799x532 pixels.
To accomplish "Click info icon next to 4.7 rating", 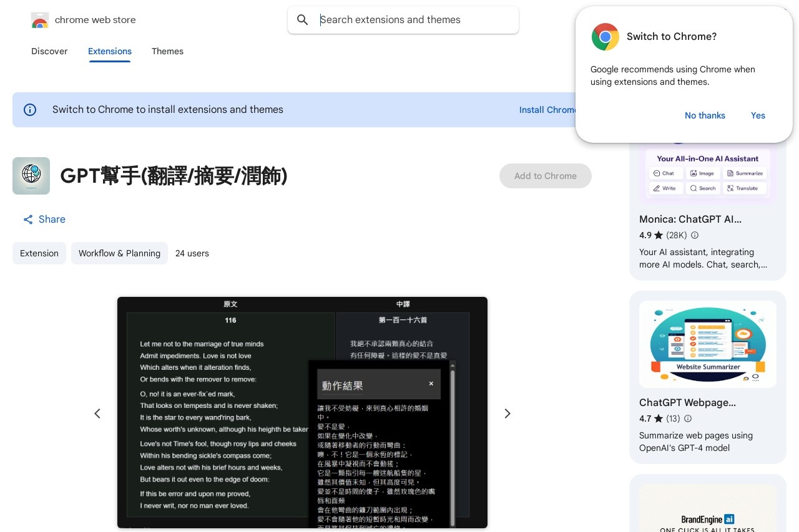I will (688, 418).
